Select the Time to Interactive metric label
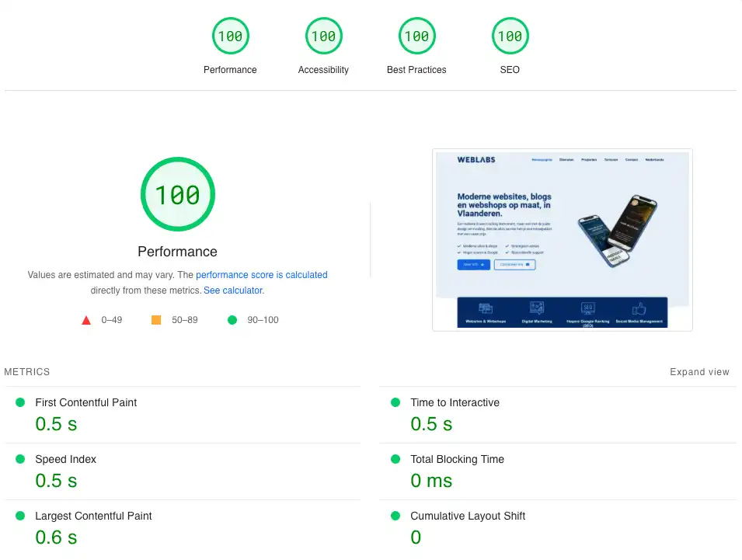Image resolution: width=742 pixels, height=560 pixels. point(455,402)
